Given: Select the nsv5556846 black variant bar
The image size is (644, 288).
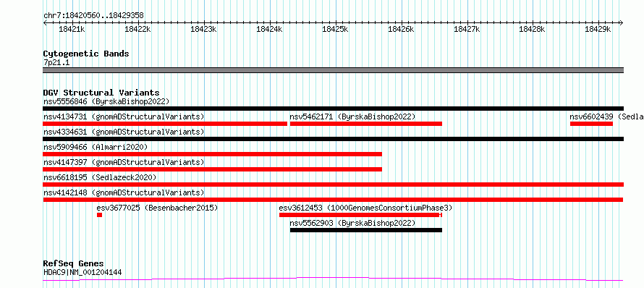Looking at the screenshot, I should 333,109.
